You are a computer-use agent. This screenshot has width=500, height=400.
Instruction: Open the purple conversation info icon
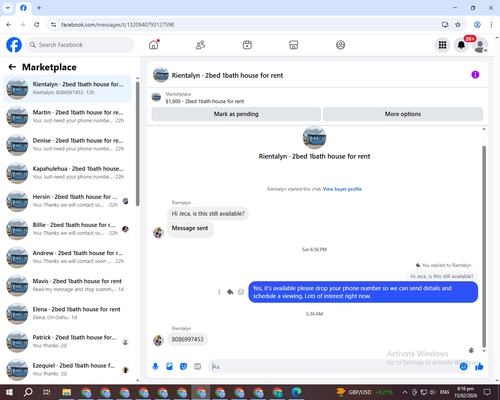(x=475, y=75)
